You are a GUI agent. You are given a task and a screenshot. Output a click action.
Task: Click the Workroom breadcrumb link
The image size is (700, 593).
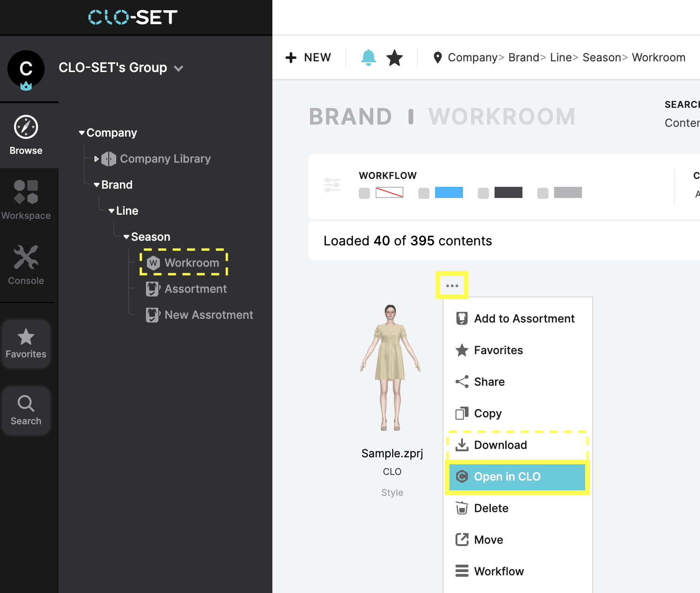click(659, 58)
